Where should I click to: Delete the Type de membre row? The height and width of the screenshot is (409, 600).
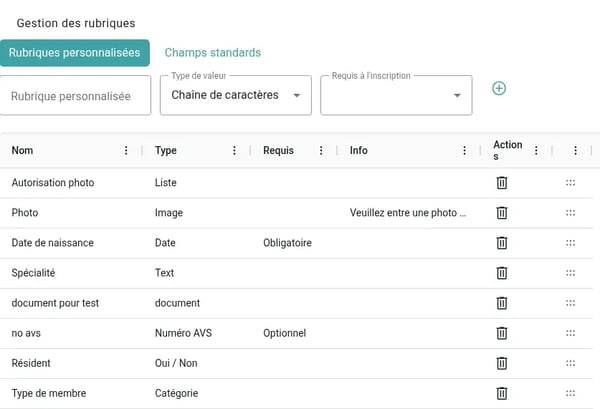tap(502, 393)
